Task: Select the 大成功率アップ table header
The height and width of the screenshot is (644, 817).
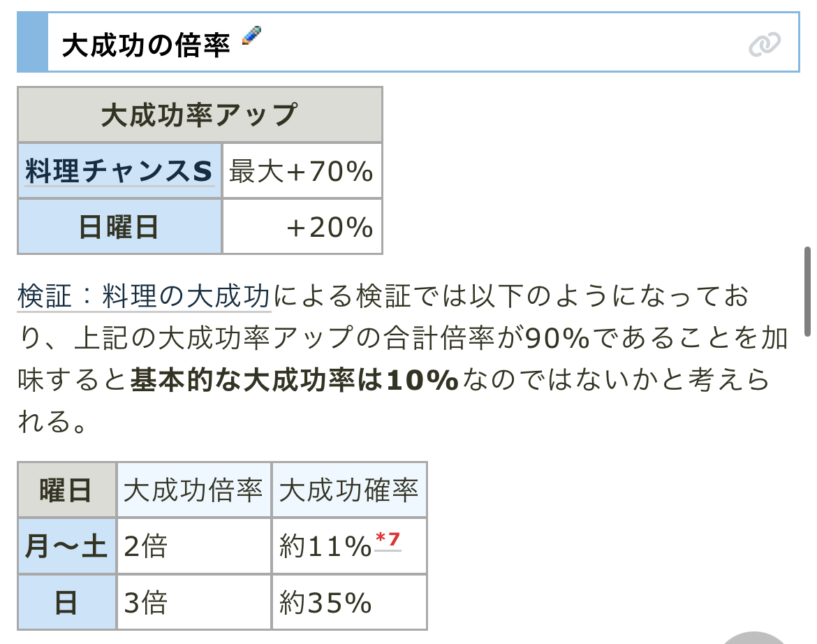Action: point(200,115)
